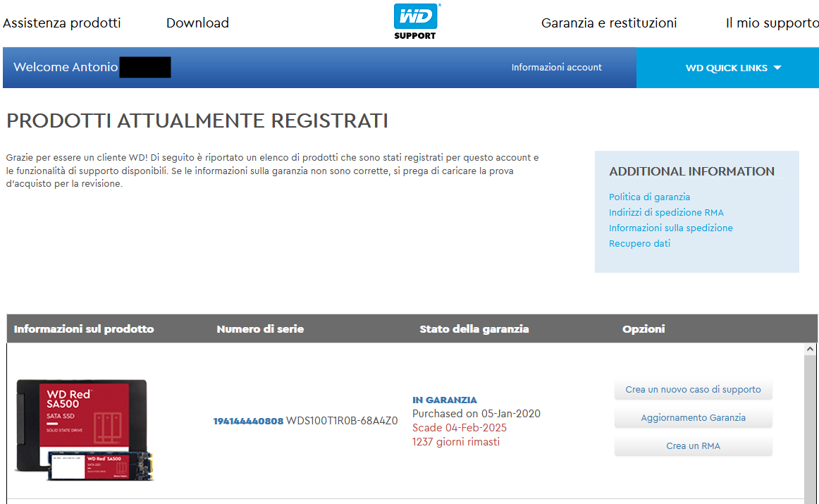The image size is (819, 504).
Task: Click the WD Red SA500 product image
Action: (x=85, y=429)
